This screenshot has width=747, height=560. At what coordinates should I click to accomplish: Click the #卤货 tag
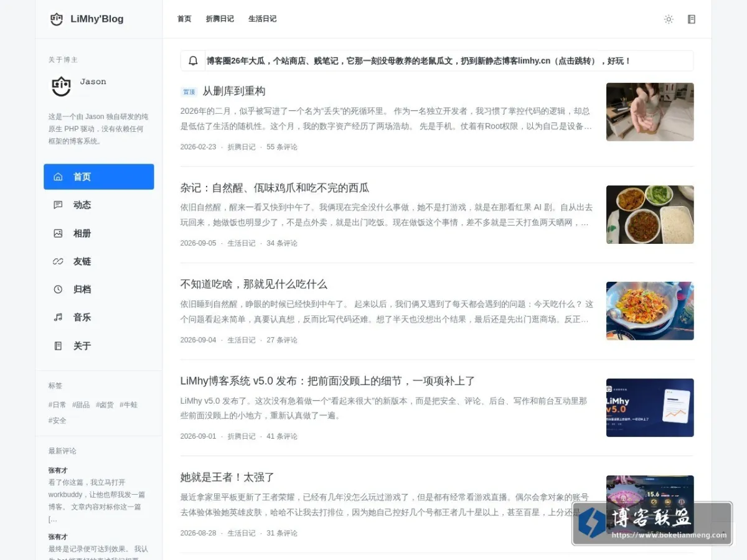coord(105,404)
